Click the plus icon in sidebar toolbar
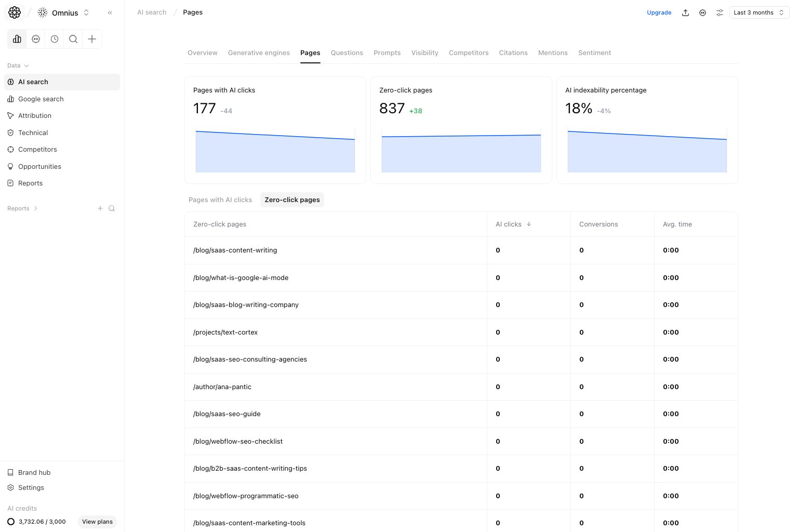The width and height of the screenshot is (798, 532). pos(92,39)
